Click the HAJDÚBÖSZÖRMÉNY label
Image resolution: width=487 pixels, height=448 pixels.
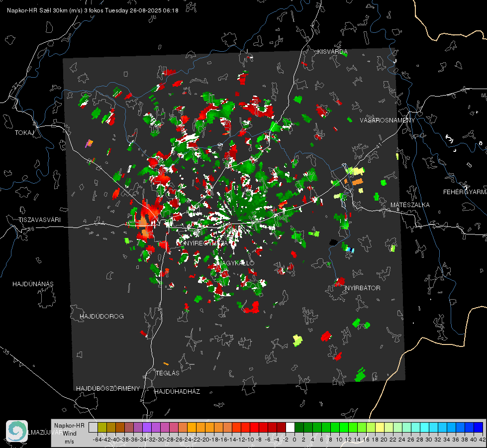(108, 388)
